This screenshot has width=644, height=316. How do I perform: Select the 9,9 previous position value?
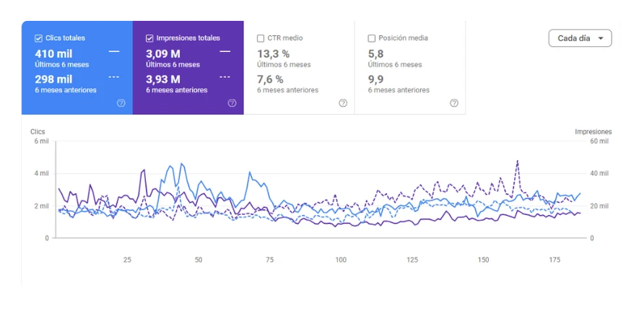tap(376, 79)
